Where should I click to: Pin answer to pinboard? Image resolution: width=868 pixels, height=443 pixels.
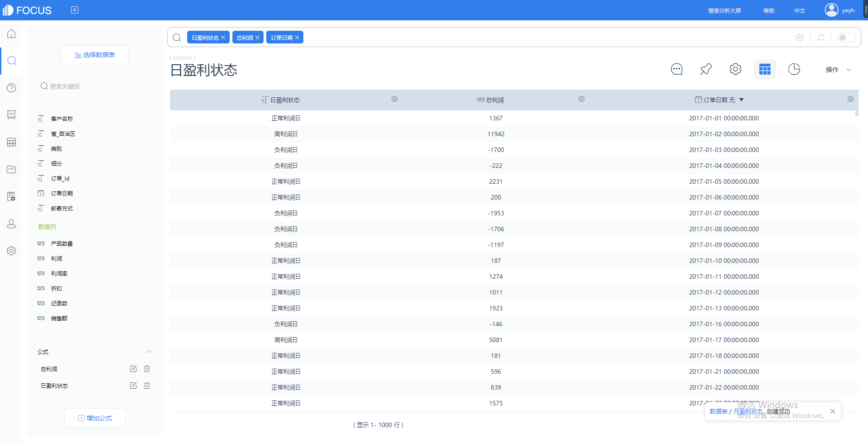click(x=706, y=69)
